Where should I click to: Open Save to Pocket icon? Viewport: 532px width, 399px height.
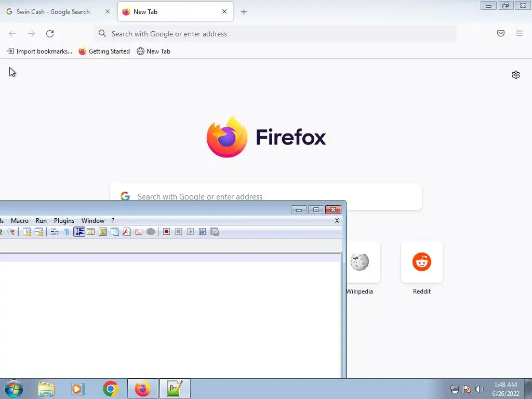click(501, 33)
